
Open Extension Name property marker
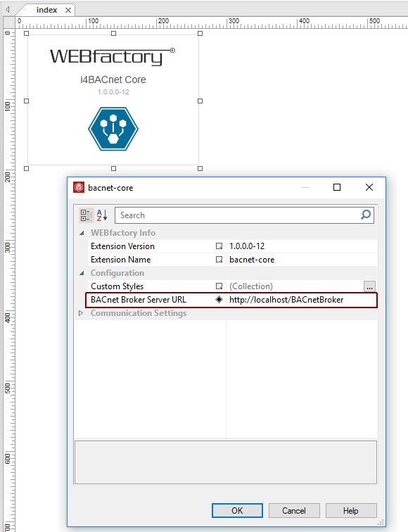coord(219,260)
